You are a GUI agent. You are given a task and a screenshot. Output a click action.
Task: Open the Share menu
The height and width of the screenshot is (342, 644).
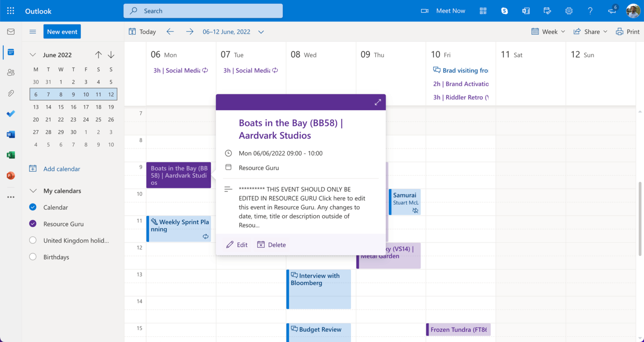pos(590,32)
